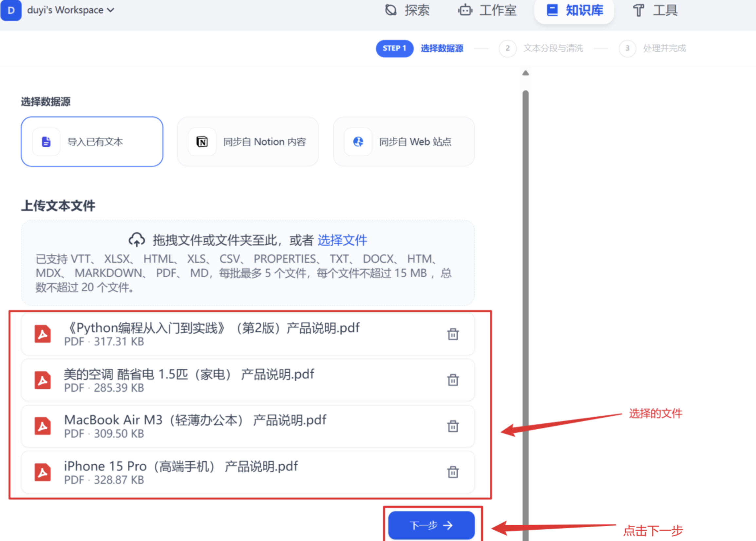
Task: Select 导入已有文本 data source option
Action: pyautogui.click(x=92, y=141)
